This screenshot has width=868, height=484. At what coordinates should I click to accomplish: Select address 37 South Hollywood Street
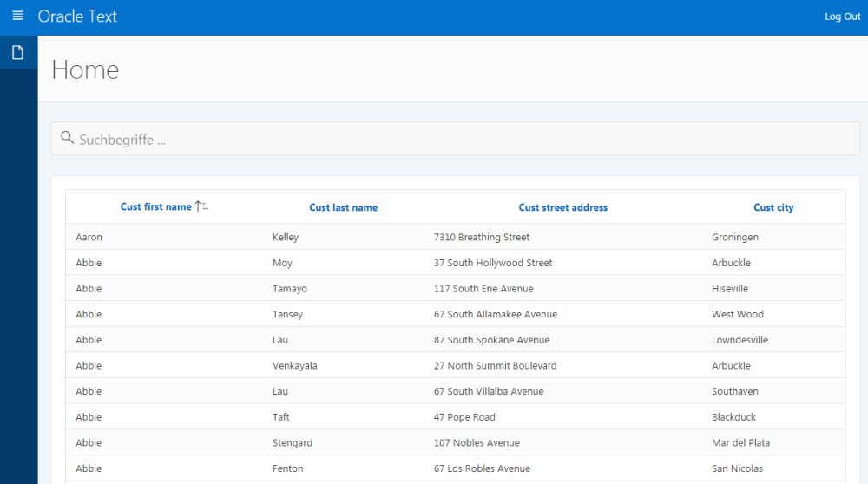coord(493,263)
